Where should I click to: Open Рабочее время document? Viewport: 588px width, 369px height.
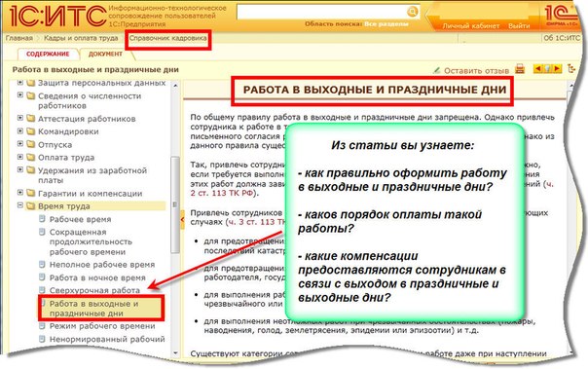80,219
